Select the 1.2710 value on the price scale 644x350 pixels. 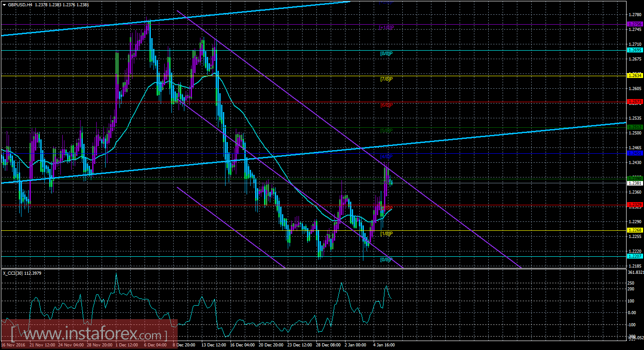(x=635, y=44)
